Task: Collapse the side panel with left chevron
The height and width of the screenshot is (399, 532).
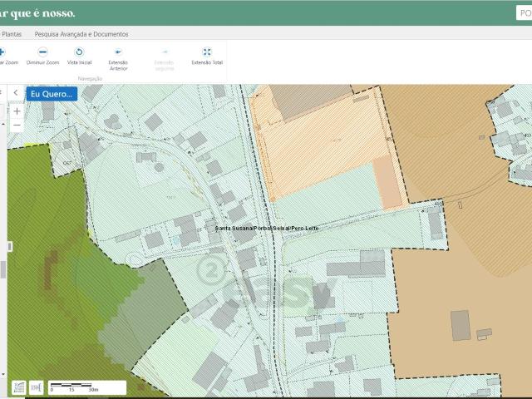Action: tap(16, 93)
